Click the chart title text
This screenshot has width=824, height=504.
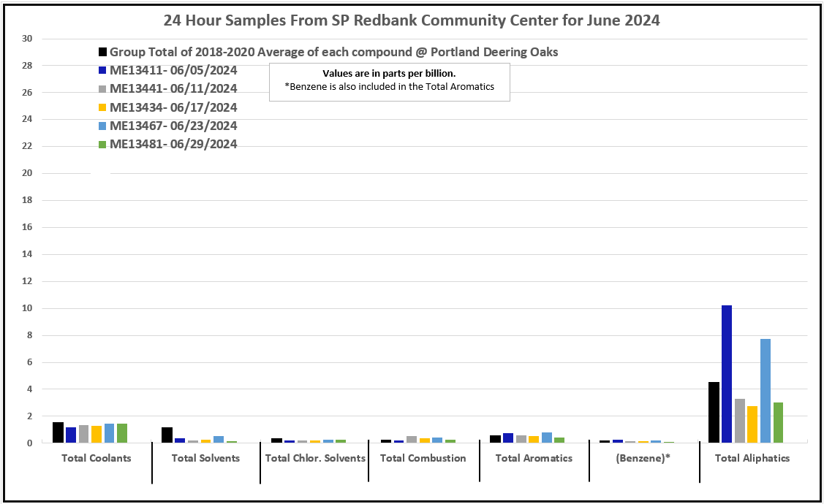tap(412, 20)
